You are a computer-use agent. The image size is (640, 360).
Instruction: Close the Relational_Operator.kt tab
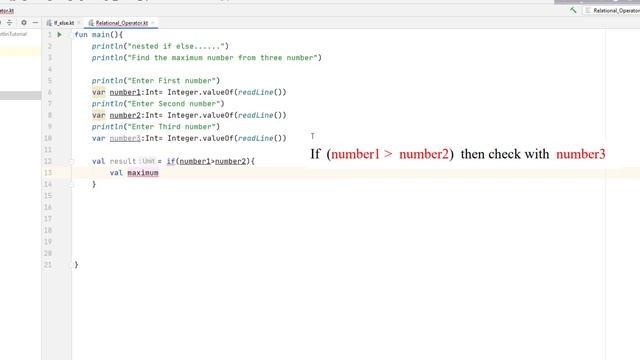pyautogui.click(x=153, y=23)
